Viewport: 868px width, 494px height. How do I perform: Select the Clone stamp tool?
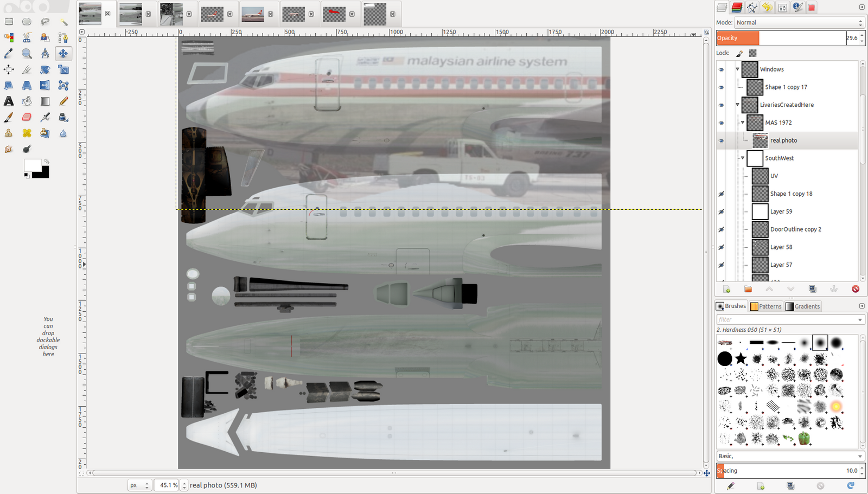[x=9, y=133]
